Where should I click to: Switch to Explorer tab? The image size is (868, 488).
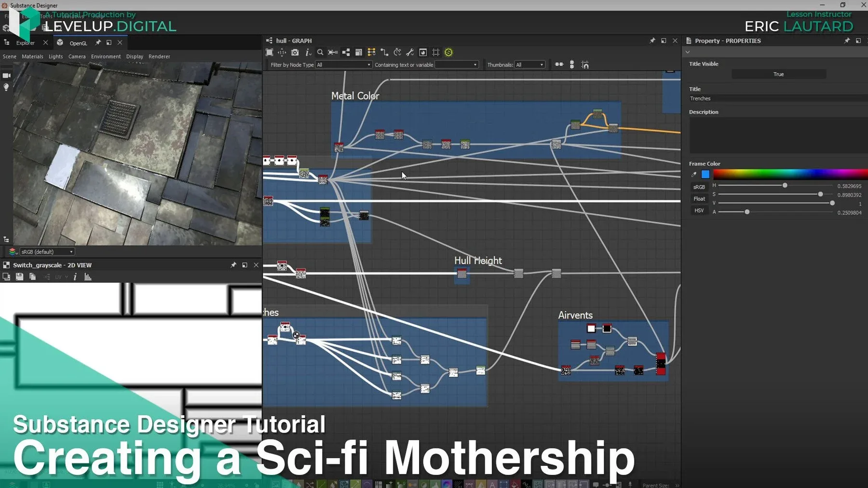(x=25, y=43)
